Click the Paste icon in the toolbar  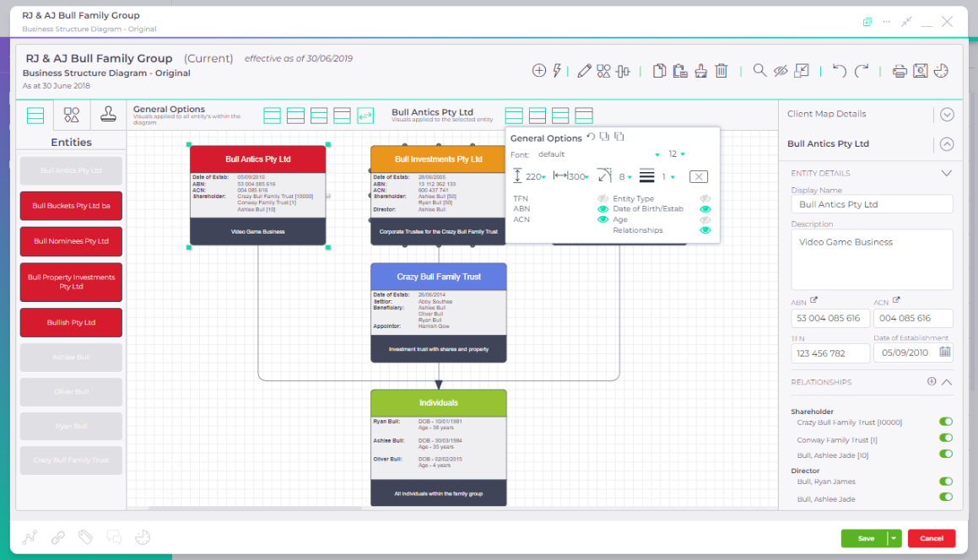(680, 71)
